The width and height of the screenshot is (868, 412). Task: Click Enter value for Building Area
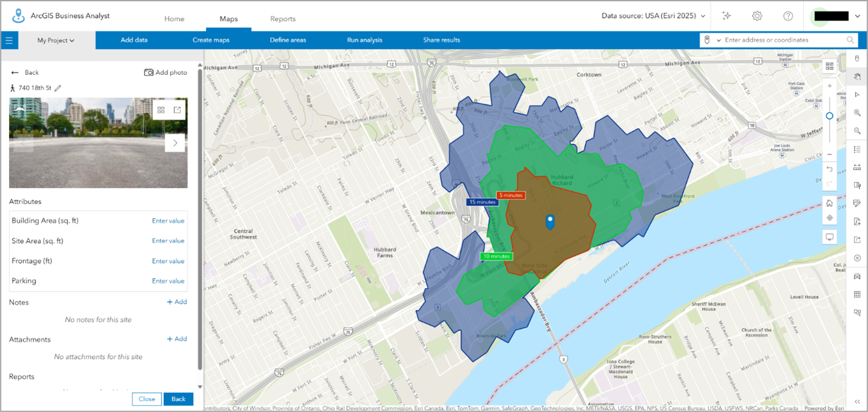coord(168,221)
